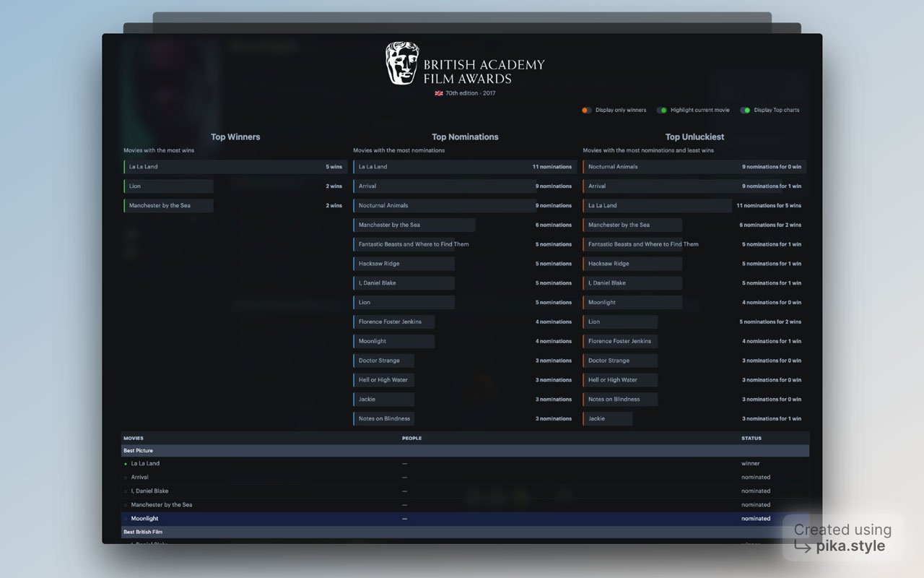Collapse the Best Picture section
Image resolution: width=924 pixels, height=578 pixels.
click(138, 450)
